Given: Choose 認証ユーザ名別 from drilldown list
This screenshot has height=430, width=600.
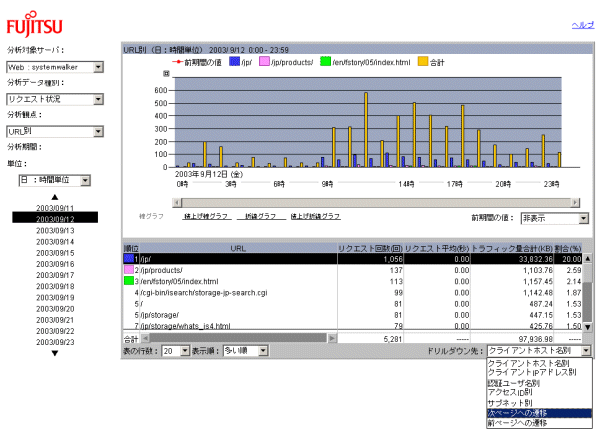Looking at the screenshot, I should coord(539,383).
